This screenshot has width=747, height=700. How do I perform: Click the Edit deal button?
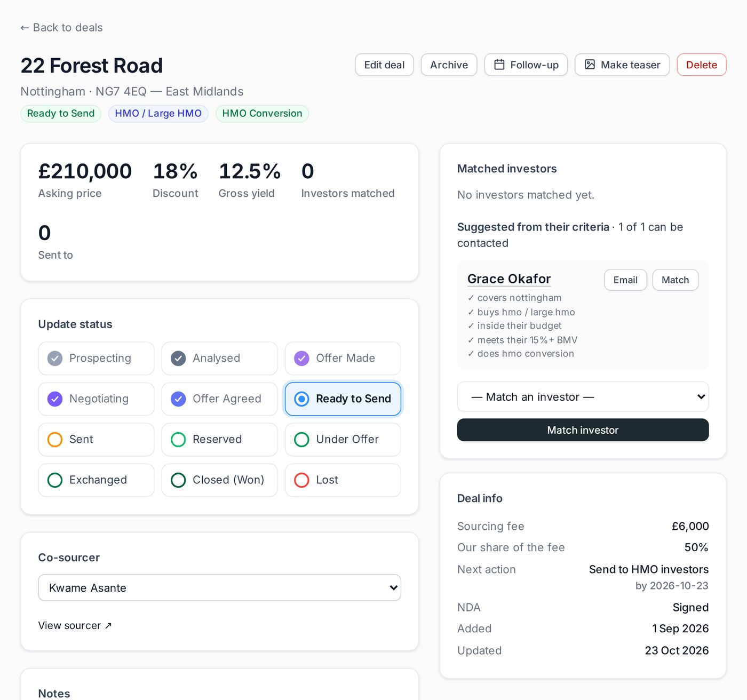(x=384, y=65)
